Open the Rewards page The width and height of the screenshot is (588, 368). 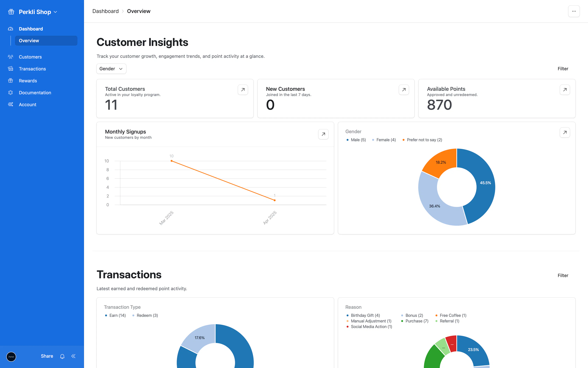pyautogui.click(x=28, y=81)
